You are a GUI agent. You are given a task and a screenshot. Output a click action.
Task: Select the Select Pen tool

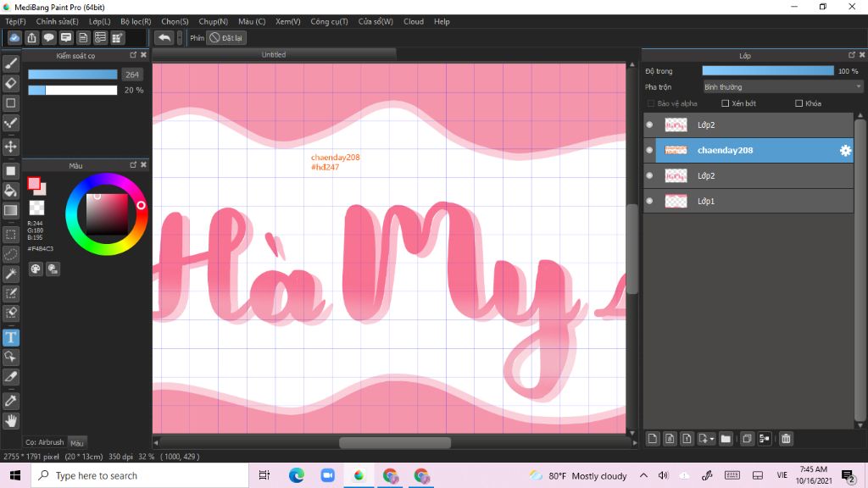(x=10, y=293)
